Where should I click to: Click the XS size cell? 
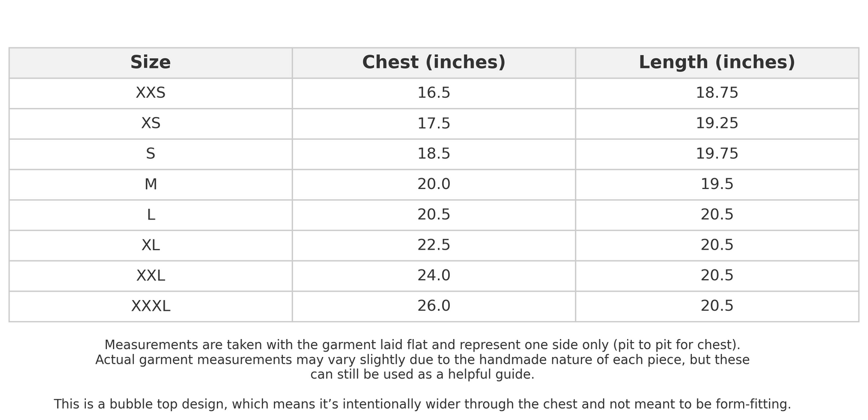[x=150, y=124]
